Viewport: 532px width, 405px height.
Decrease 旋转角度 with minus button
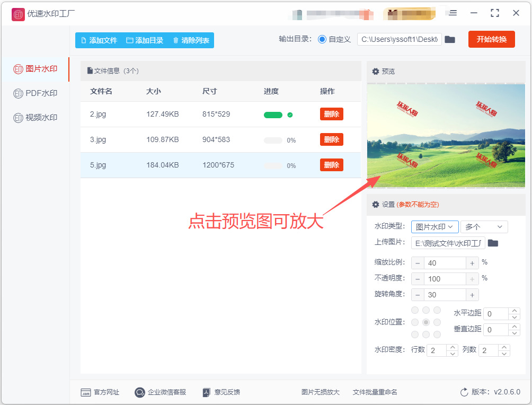click(418, 295)
